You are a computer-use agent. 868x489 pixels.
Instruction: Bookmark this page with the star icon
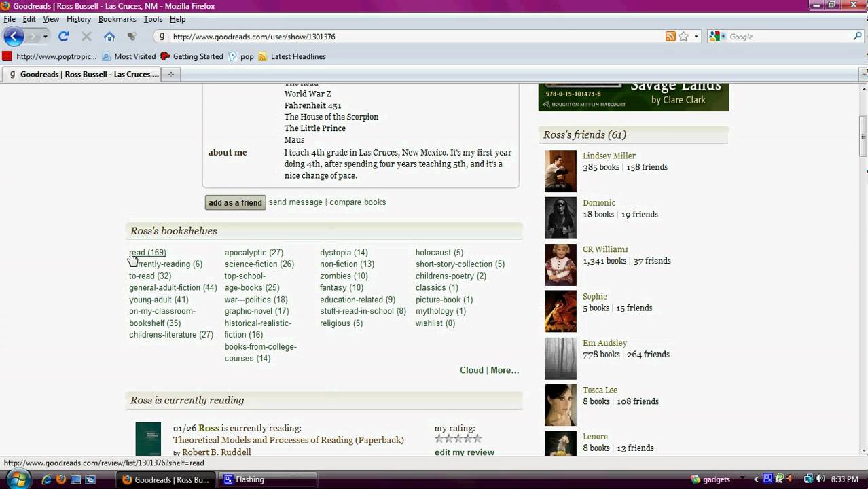(683, 37)
